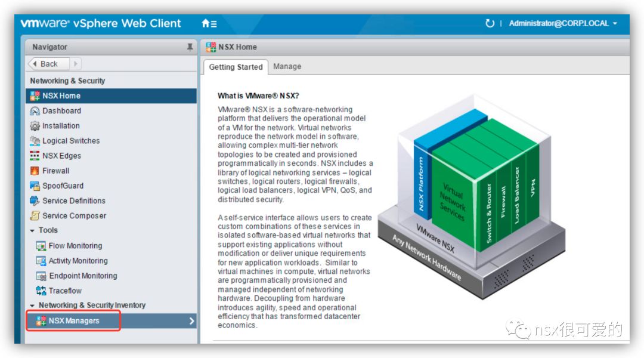Click the Service Composer icon
Screen dimensions: 644x358
point(35,216)
